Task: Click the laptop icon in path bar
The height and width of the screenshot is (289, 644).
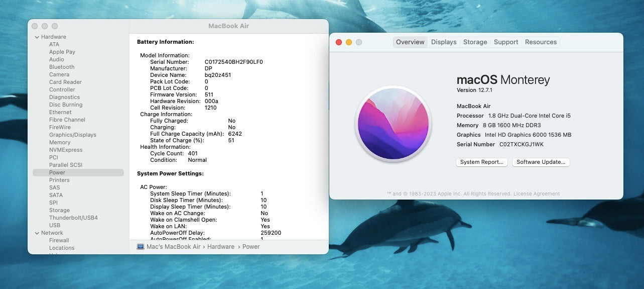Action: pos(141,247)
